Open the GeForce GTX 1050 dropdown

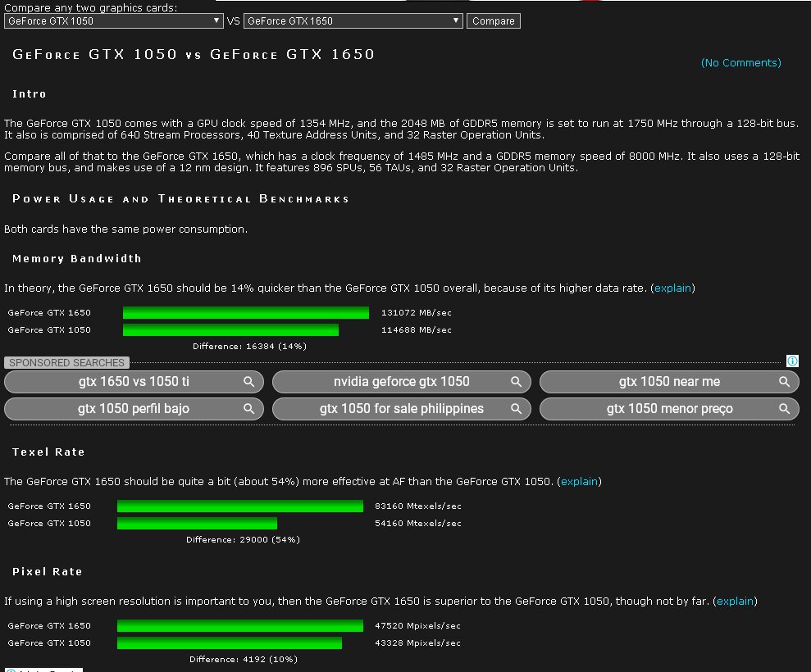tap(113, 21)
